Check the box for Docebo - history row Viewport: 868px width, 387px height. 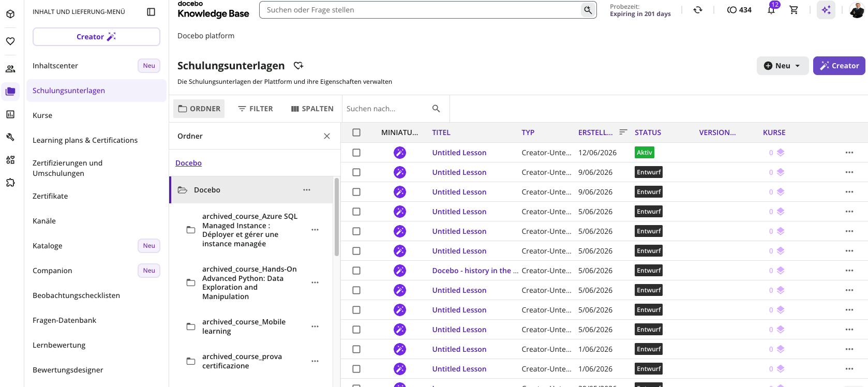[356, 271]
